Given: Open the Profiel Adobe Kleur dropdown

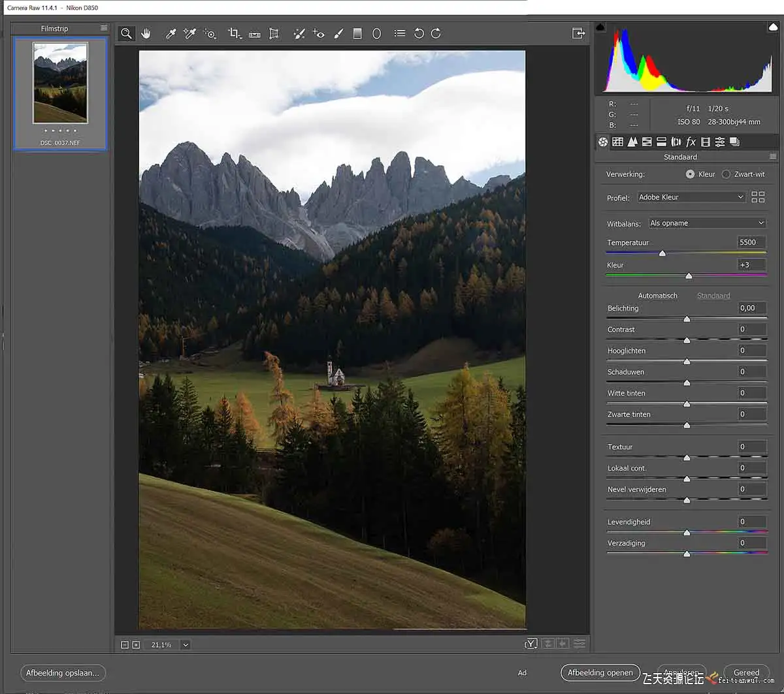Looking at the screenshot, I should [x=691, y=197].
